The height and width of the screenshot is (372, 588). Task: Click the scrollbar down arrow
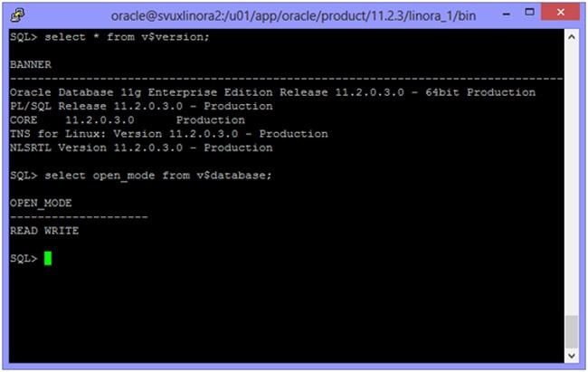570,356
